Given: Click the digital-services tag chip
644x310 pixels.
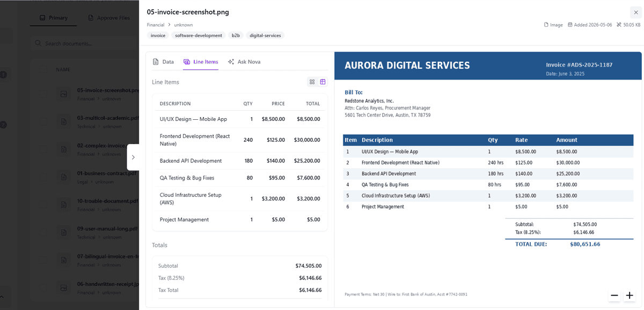Looking at the screenshot, I should 265,35.
